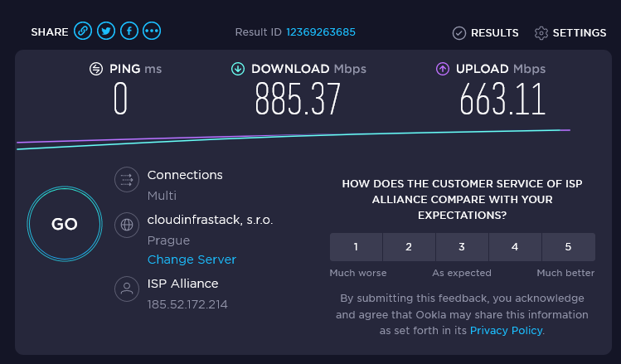Click the server globe icon
Screen dimensions: 621x364
(x=126, y=224)
